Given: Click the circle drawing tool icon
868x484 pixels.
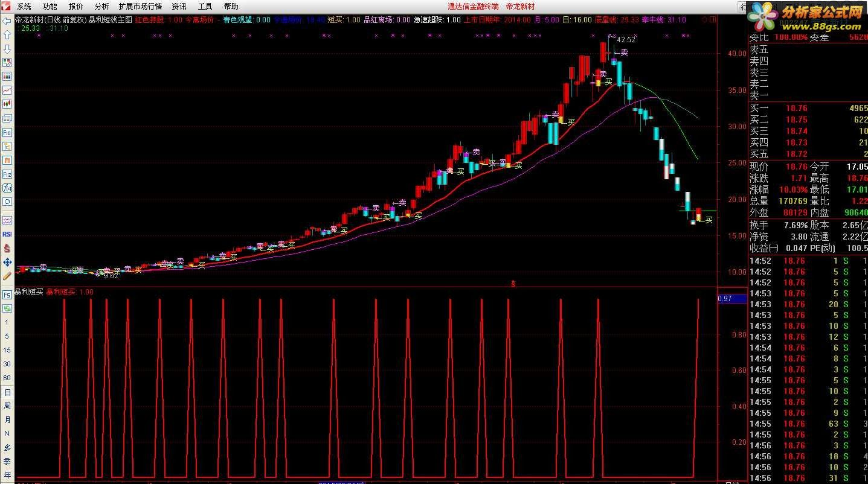Looking at the screenshot, I should click(7, 202).
